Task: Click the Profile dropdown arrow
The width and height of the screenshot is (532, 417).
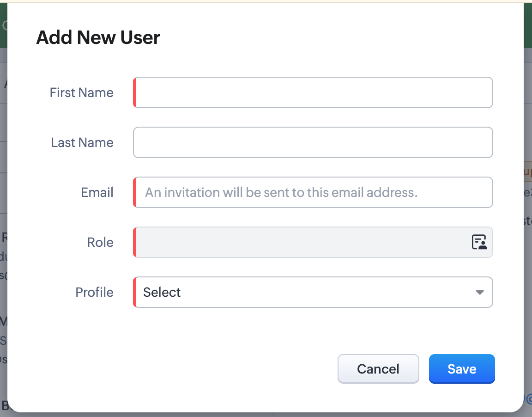Action: point(480,292)
